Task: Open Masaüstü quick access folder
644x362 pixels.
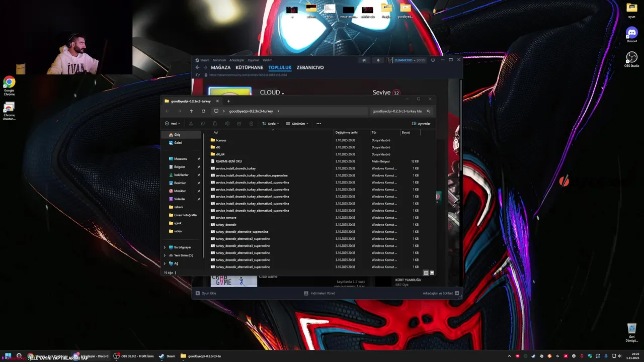Action: 182,159
